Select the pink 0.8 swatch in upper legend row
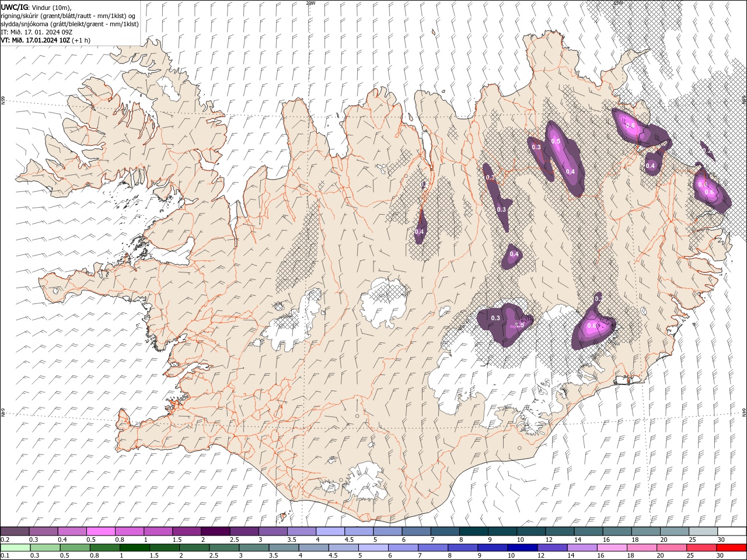The height and width of the screenshot is (560, 747). point(130,531)
